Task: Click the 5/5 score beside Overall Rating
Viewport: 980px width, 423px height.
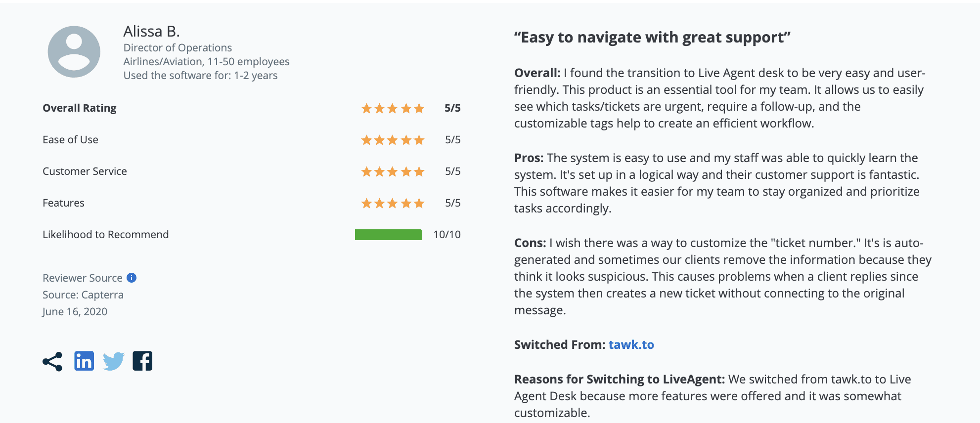Action: pyautogui.click(x=452, y=108)
